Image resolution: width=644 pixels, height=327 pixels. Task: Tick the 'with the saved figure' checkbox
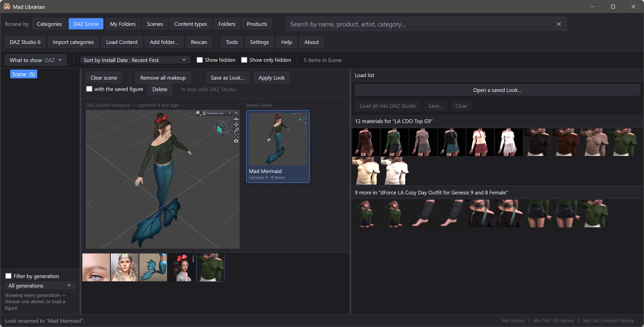[x=89, y=89]
